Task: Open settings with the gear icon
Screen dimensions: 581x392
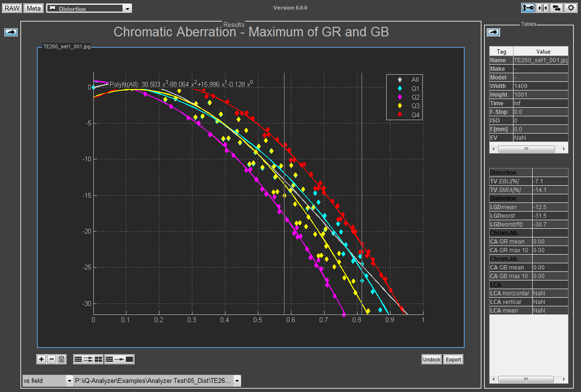Action: click(x=570, y=8)
